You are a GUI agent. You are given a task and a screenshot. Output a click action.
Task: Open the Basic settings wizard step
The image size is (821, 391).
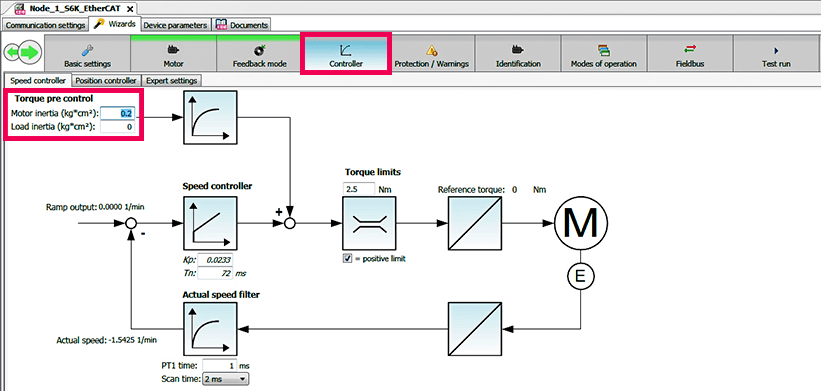click(x=87, y=53)
